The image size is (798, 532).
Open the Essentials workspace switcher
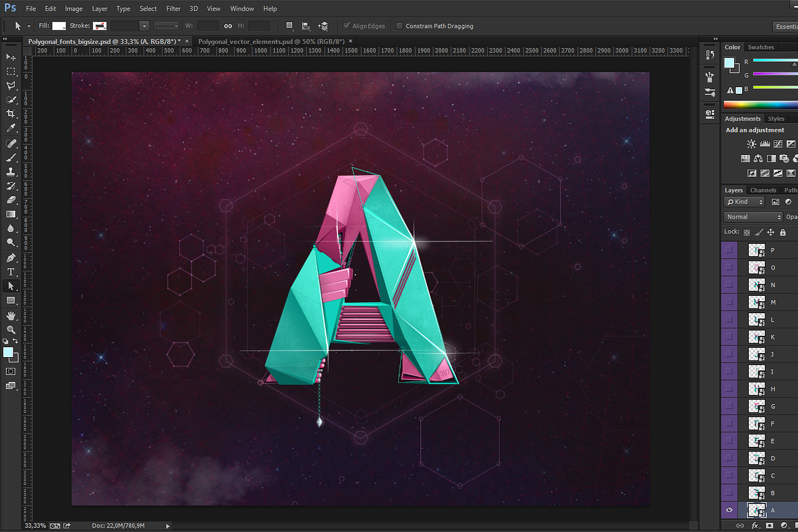(785, 26)
